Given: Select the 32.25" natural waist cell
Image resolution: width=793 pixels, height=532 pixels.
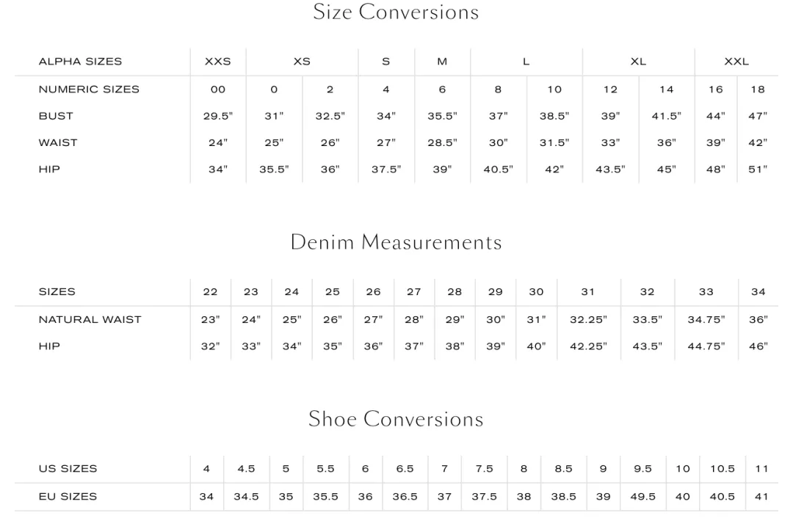Looking at the screenshot, I should click(x=588, y=319).
